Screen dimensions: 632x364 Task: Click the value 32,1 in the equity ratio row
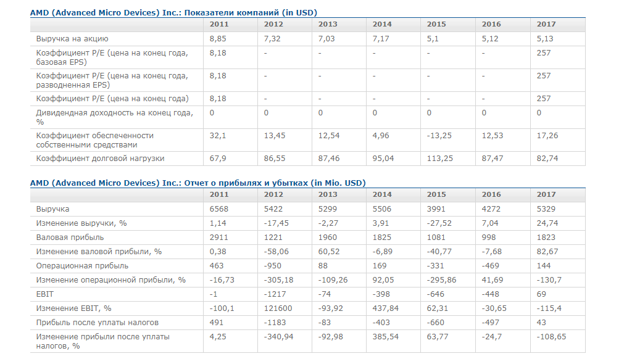tap(218, 136)
